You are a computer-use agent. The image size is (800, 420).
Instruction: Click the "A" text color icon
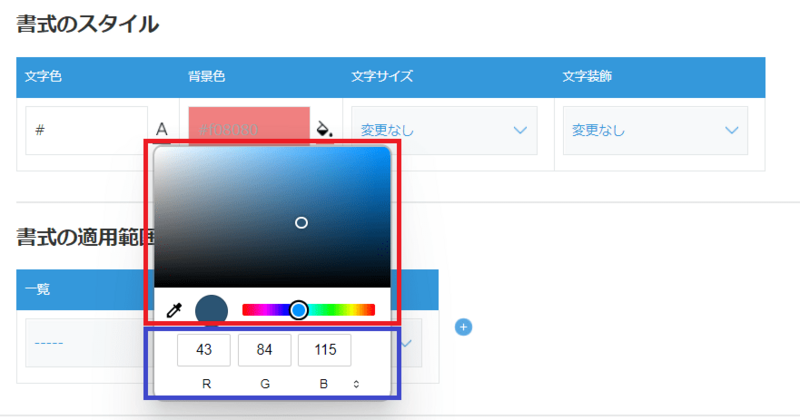(x=162, y=130)
